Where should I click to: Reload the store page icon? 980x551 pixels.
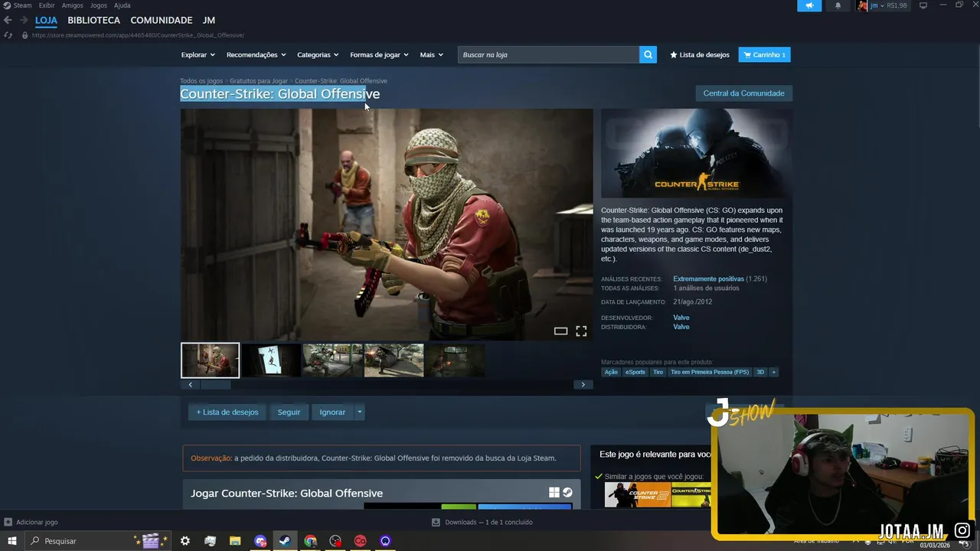click(8, 34)
